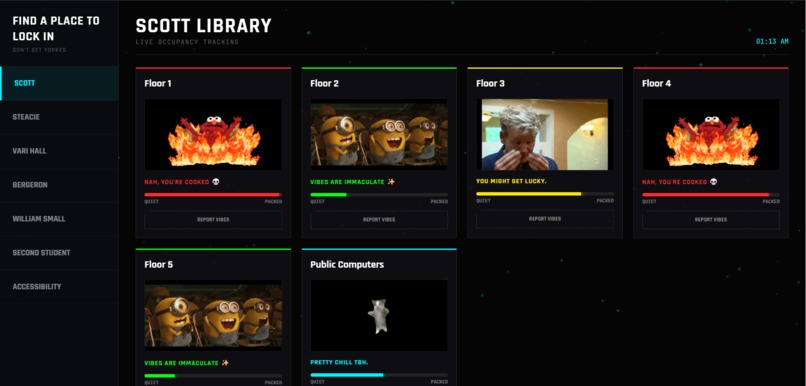This screenshot has height=386, width=806.
Task: Click the skull emoji on Floor 1
Action: pos(215,182)
